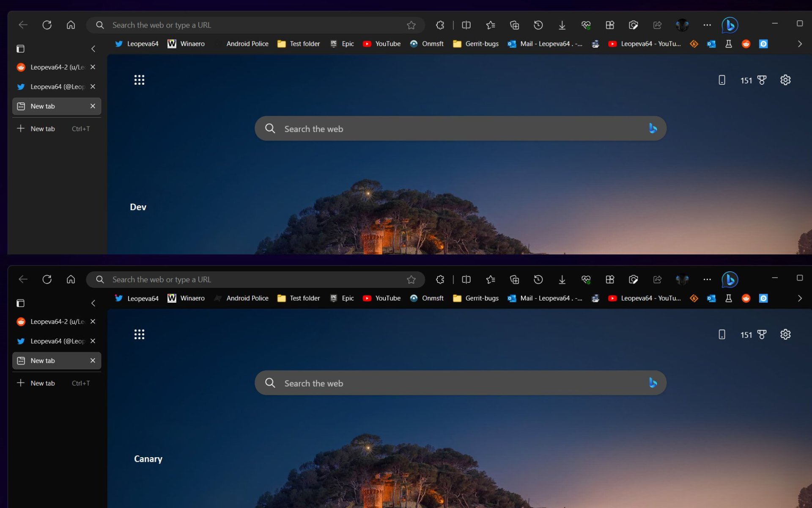
Task: Click Search the web box in Dev page
Action: point(460,129)
